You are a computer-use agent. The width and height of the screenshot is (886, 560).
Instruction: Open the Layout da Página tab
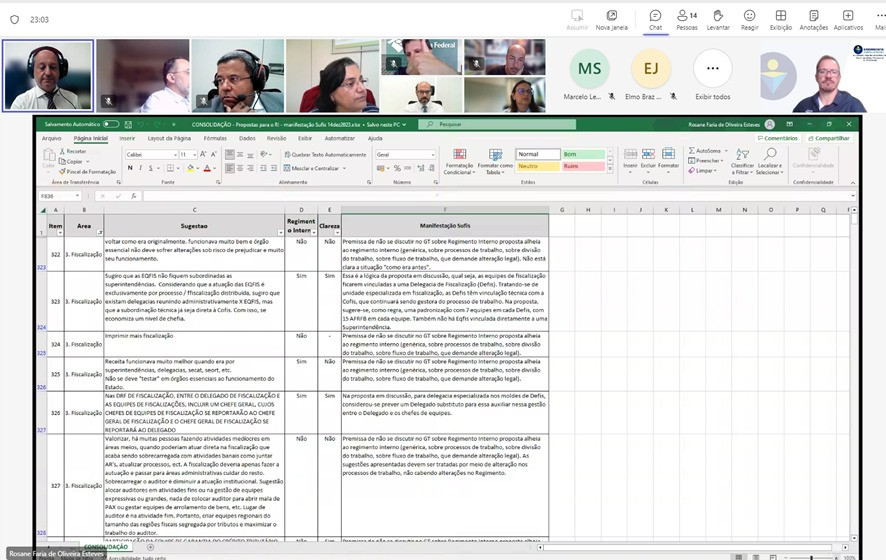pyautogui.click(x=169, y=138)
